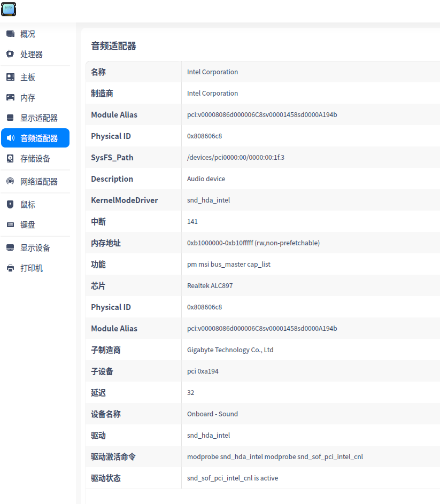Click the monitor icon beside 显示设备

click(x=10, y=247)
